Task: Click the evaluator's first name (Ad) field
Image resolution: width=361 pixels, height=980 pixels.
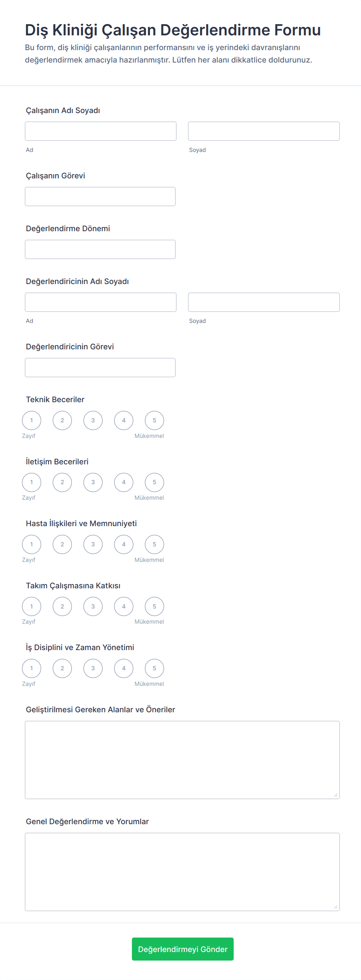Action: (x=101, y=302)
